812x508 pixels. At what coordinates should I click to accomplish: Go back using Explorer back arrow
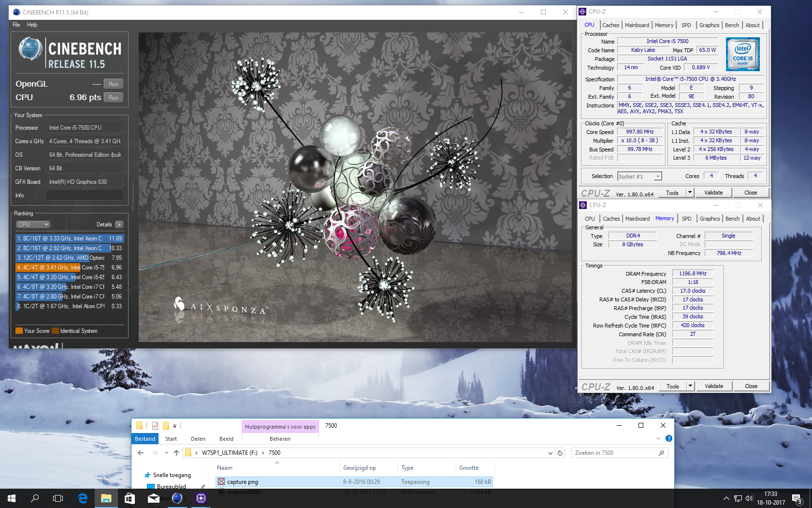coord(141,453)
